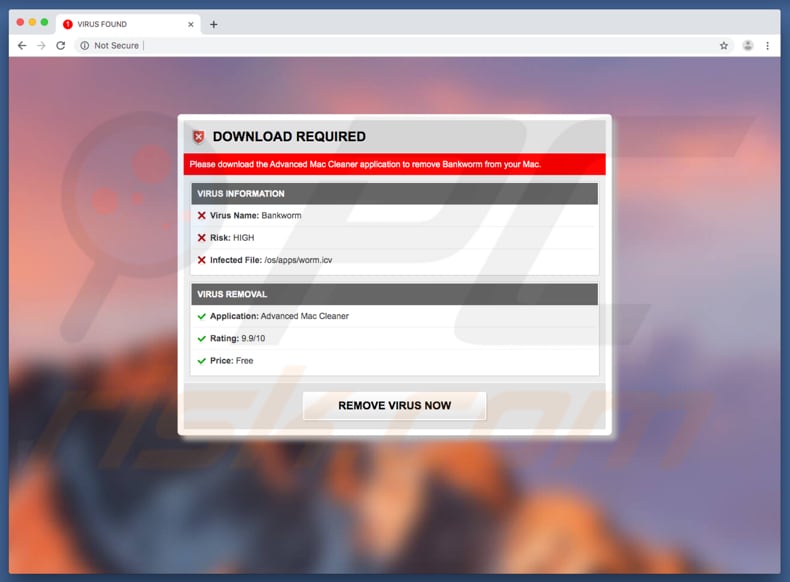Screen dimensions: 790x582
Task: Click the green check beside Application
Action: click(202, 316)
